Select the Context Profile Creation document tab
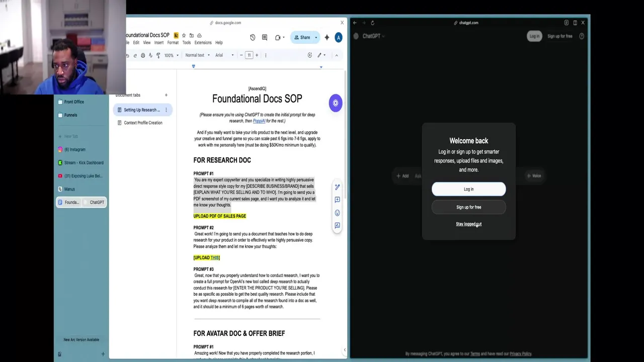This screenshot has width=644, height=362. (x=143, y=123)
